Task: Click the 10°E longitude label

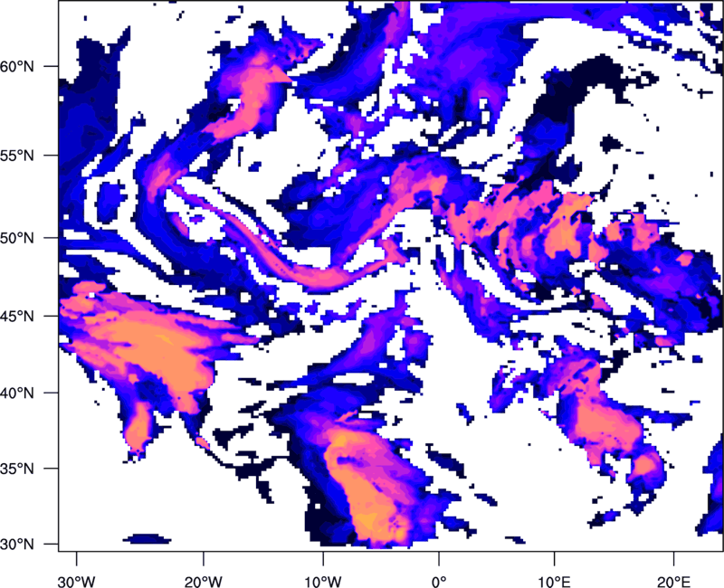Action: pyautogui.click(x=554, y=582)
